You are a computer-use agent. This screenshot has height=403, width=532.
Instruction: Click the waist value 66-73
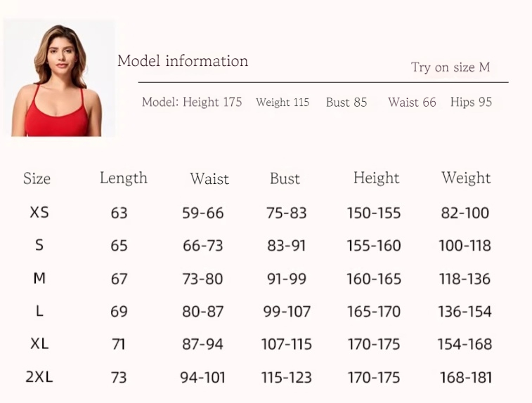203,246
